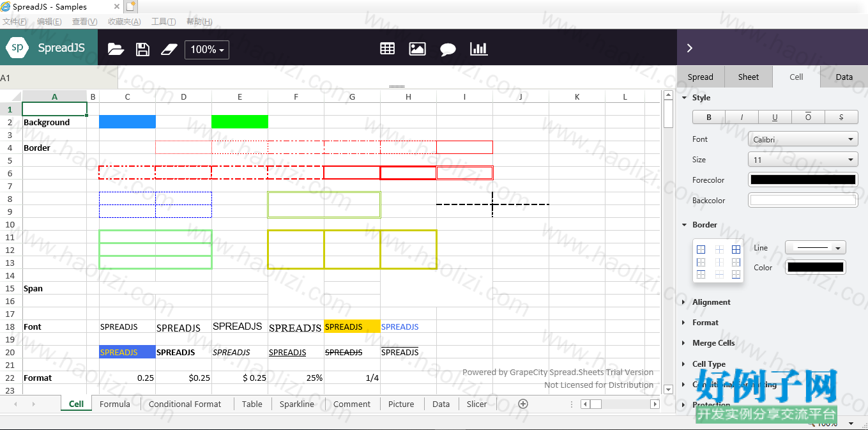Open the 文件(F) menu

click(15, 22)
